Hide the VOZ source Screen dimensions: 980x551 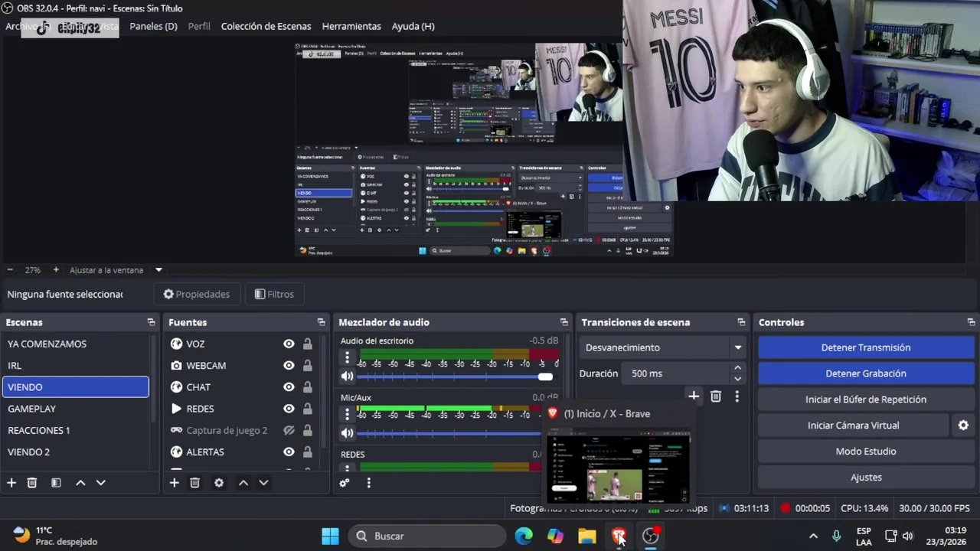tap(289, 344)
